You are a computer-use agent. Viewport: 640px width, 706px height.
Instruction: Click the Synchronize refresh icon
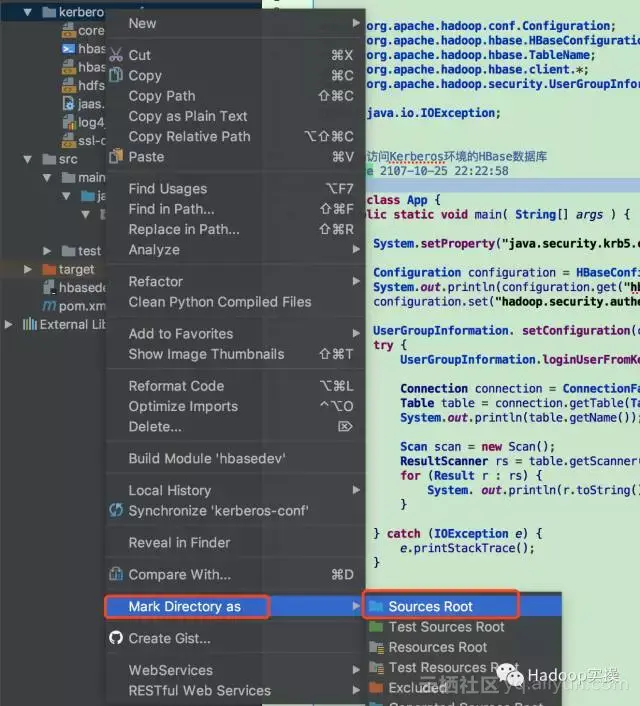(x=116, y=510)
